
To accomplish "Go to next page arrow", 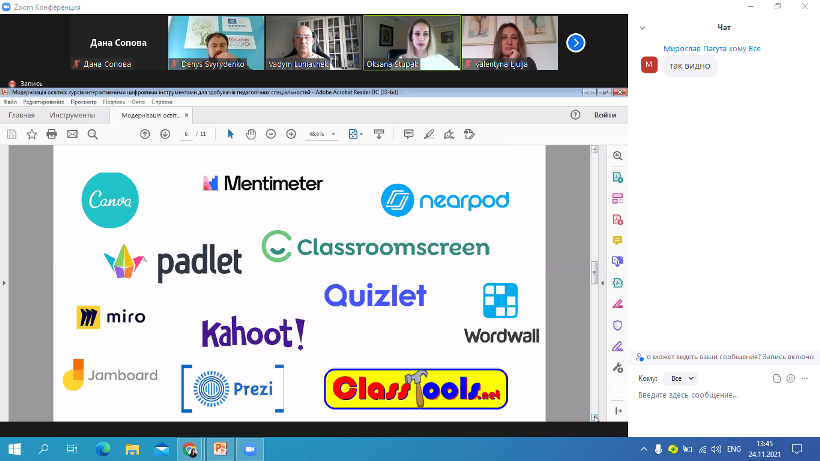I will [x=165, y=134].
